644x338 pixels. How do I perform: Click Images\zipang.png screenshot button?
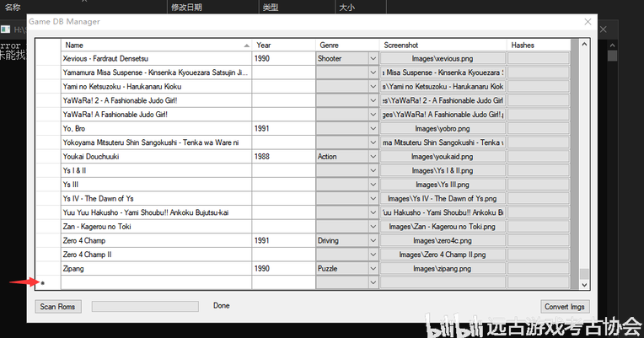[443, 269]
